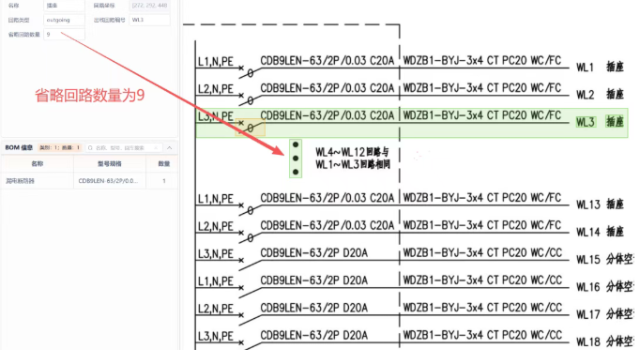Screen dimensions: 640x364
Task: Click breaker model CDB9LEN-63/2P D20A on row WL15
Action: point(313,253)
